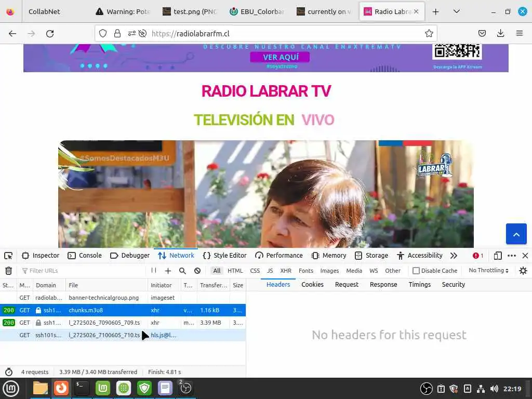Switch to the Console tab
532x399 pixels.
(85, 256)
